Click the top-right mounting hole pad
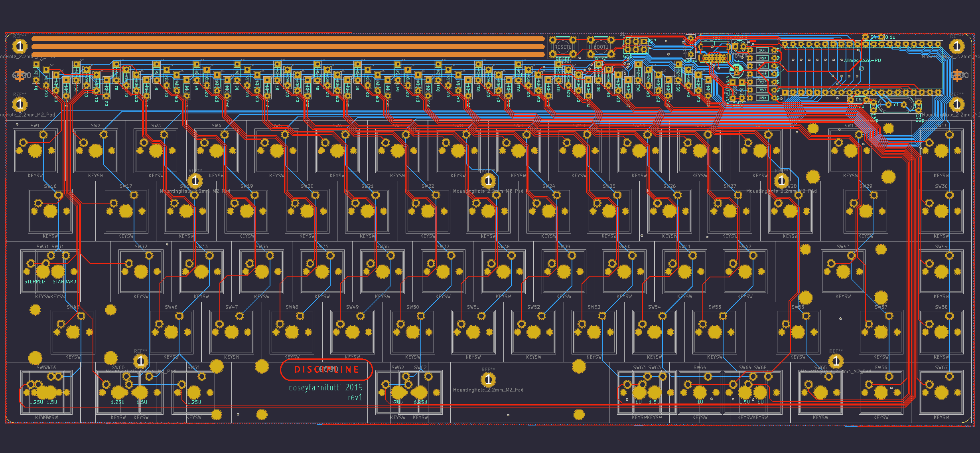Viewport: 980px width, 453px height. click(x=956, y=46)
